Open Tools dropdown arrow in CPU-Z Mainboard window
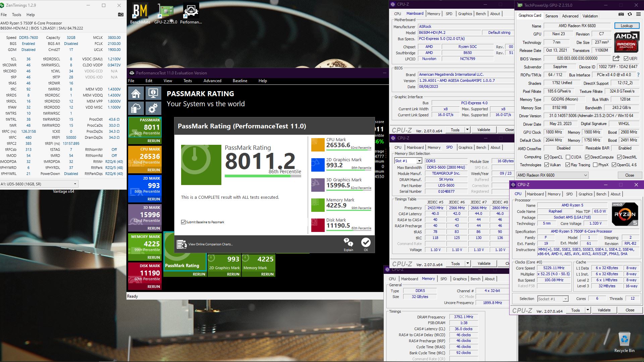644x362 pixels. pos(467,130)
